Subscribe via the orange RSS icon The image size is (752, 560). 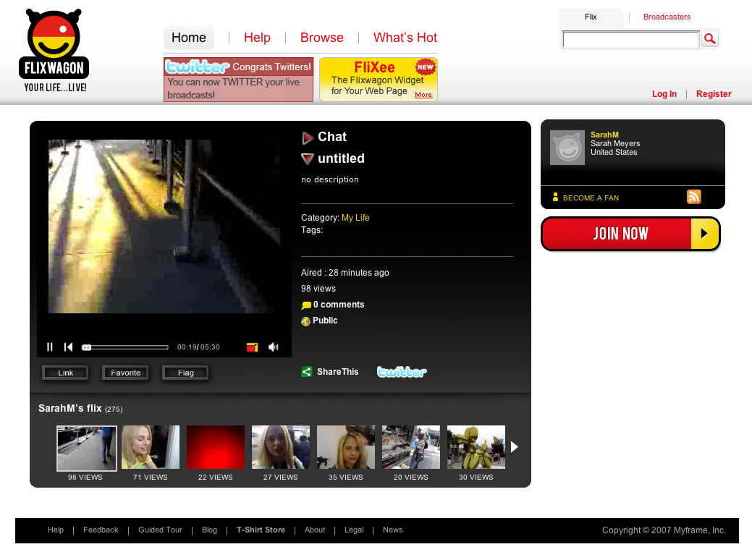coord(694,197)
